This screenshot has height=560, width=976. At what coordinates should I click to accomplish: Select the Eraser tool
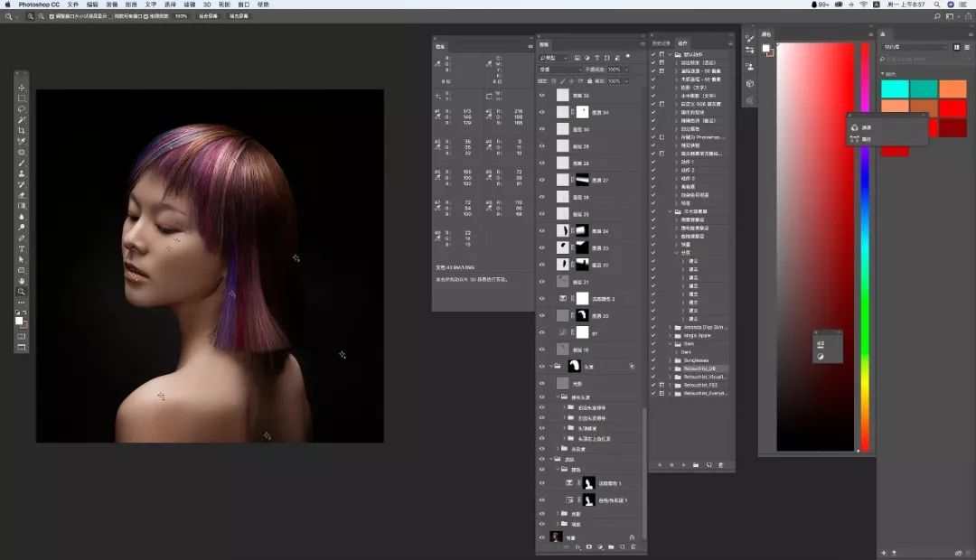coord(22,195)
